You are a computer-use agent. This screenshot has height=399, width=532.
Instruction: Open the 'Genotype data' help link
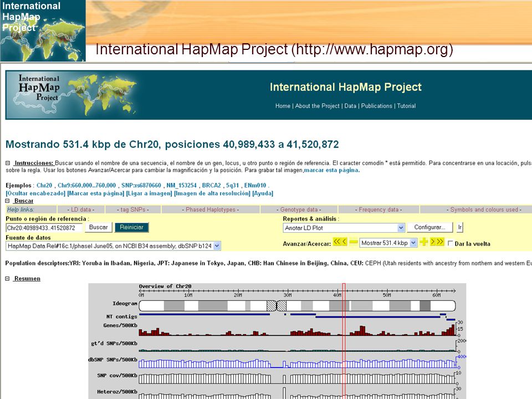[299, 209]
